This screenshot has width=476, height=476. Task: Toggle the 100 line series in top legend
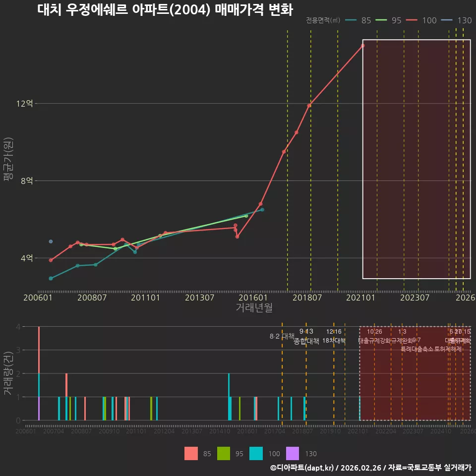[x=421, y=20]
